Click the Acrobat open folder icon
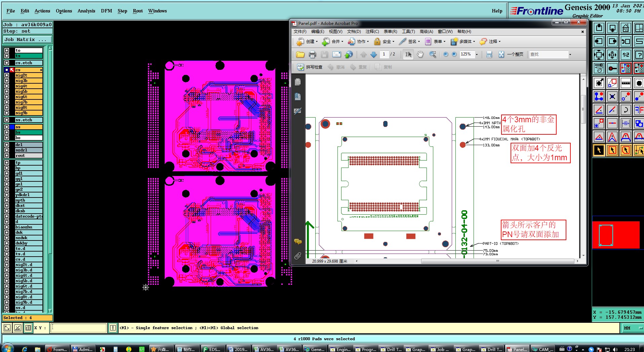644x352 pixels. pyautogui.click(x=300, y=54)
